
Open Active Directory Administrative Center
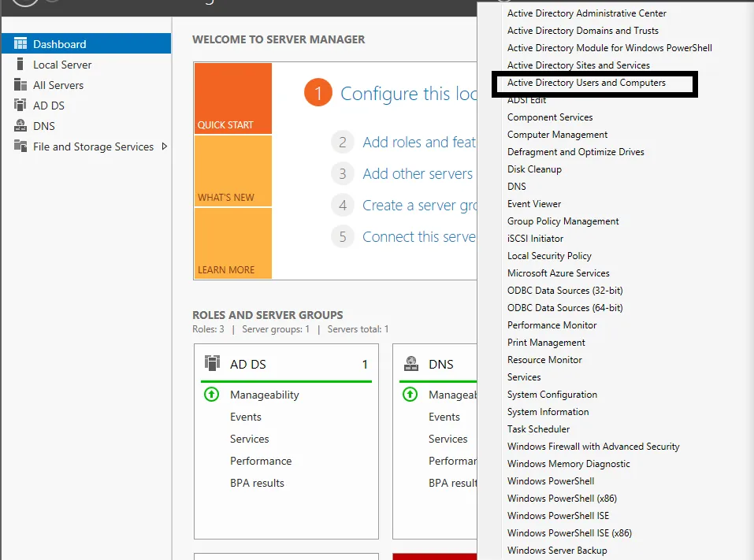587,13
